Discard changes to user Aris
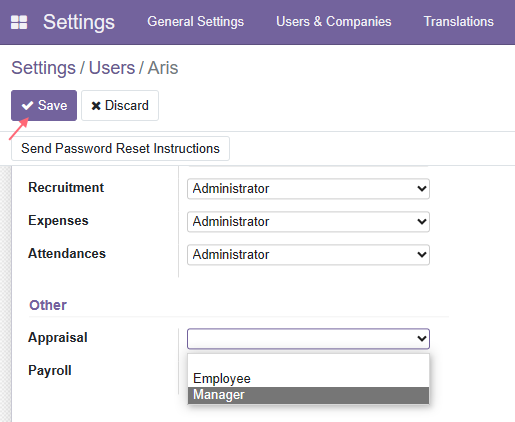Image resolution: width=515 pixels, height=422 pixels. pyautogui.click(x=120, y=105)
